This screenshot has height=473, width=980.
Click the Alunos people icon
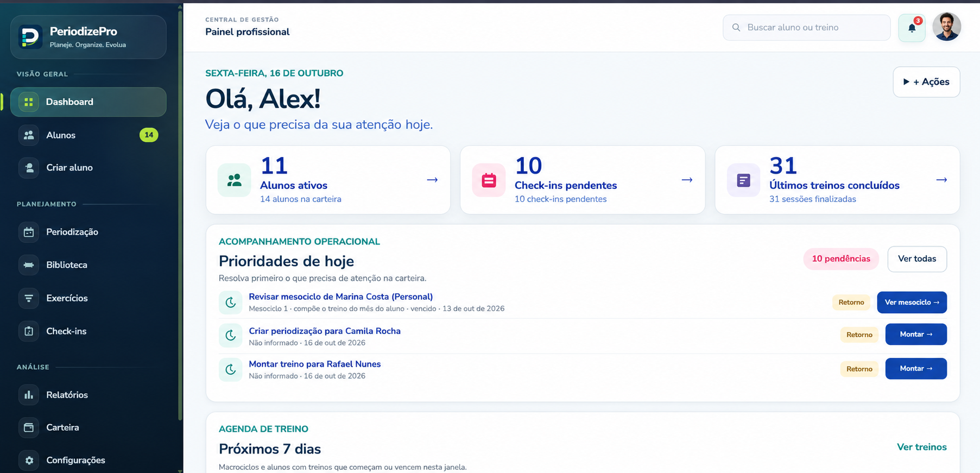tap(29, 135)
